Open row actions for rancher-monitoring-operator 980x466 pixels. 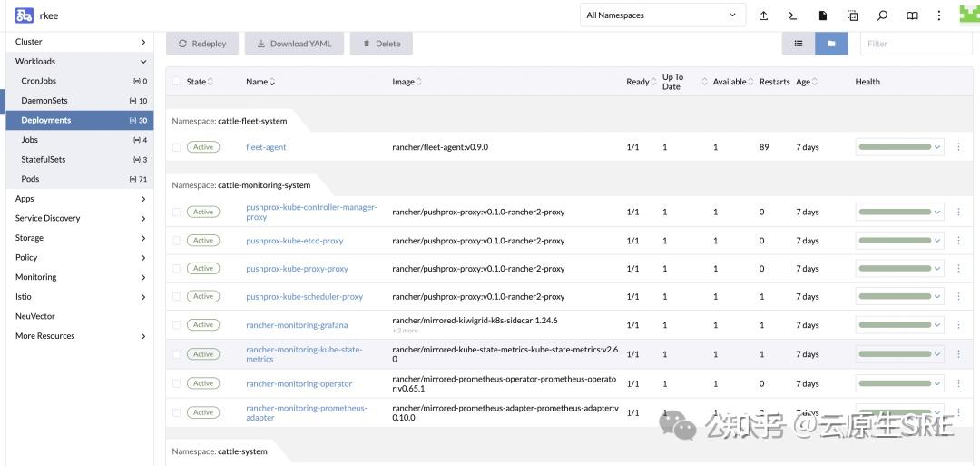coord(959,383)
